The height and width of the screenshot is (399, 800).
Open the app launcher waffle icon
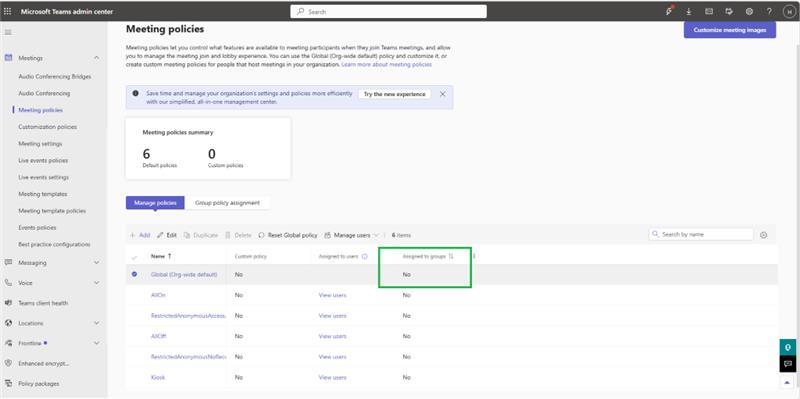tap(7, 12)
